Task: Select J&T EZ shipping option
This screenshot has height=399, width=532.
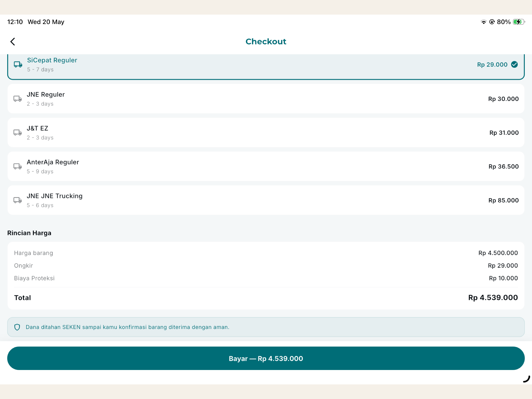Action: (x=266, y=133)
